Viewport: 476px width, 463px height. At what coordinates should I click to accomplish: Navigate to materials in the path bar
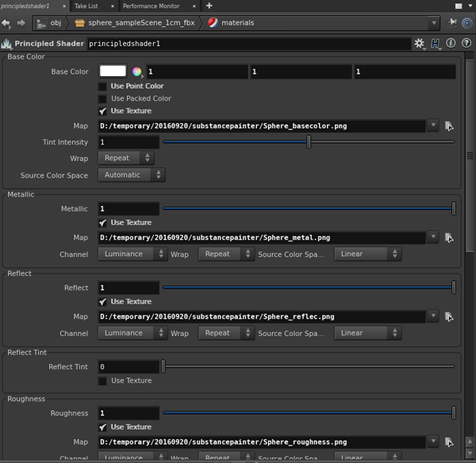tap(238, 23)
